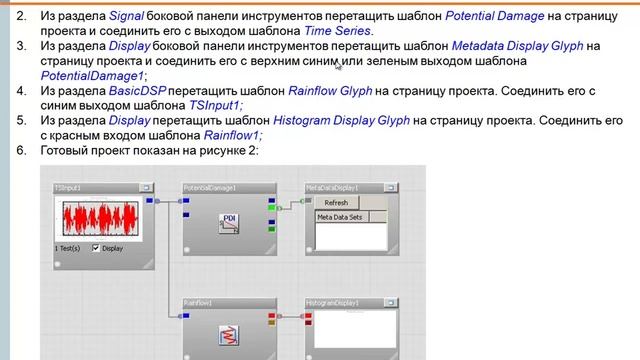The width and height of the screenshot is (640, 360).
Task: Select the gray input port of MetaDataDisplay1
Action: tap(309, 200)
